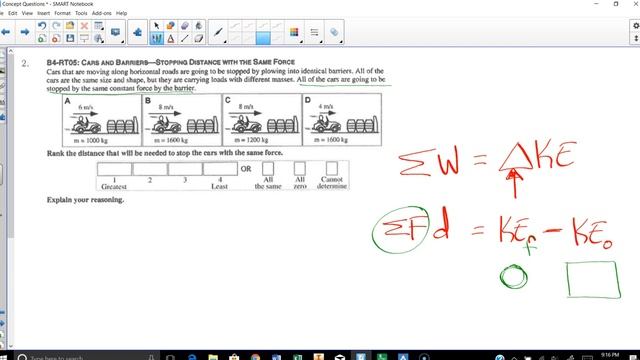
Task: Click ranking box 3
Action: tap(185, 169)
